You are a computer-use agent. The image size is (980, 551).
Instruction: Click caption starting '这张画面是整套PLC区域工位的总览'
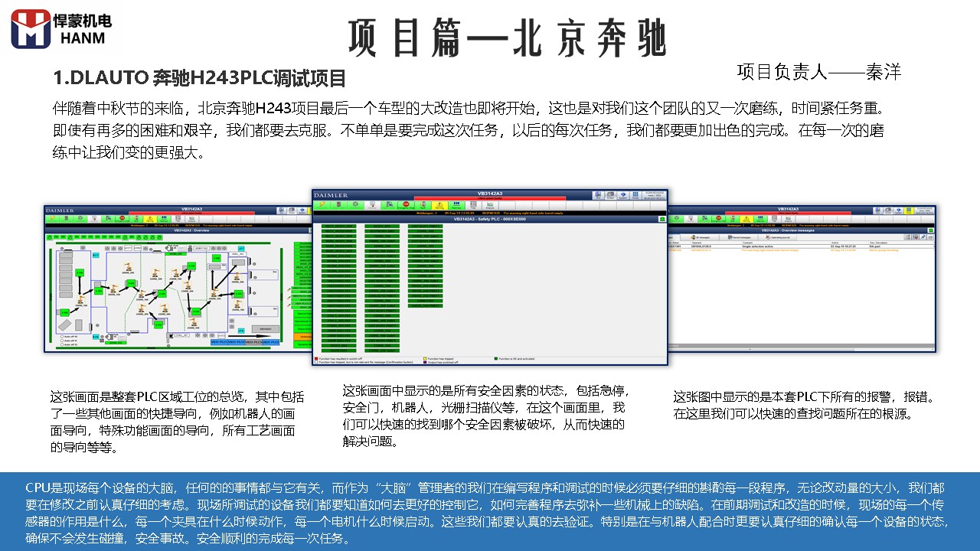tap(178, 422)
